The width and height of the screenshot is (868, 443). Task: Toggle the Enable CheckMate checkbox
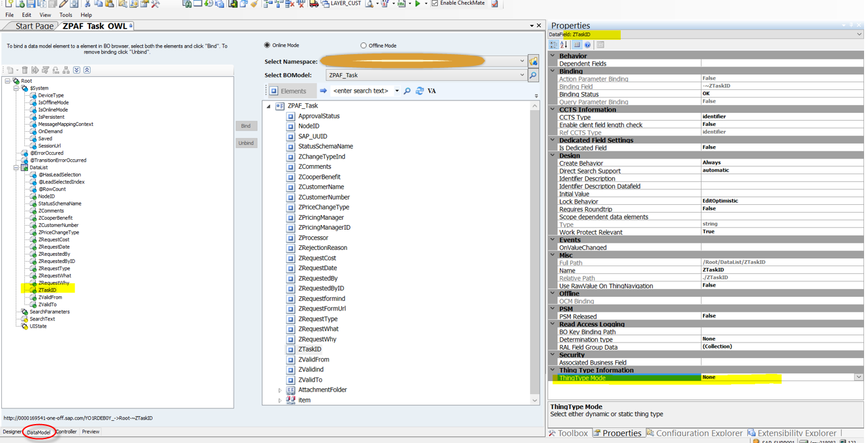(435, 3)
